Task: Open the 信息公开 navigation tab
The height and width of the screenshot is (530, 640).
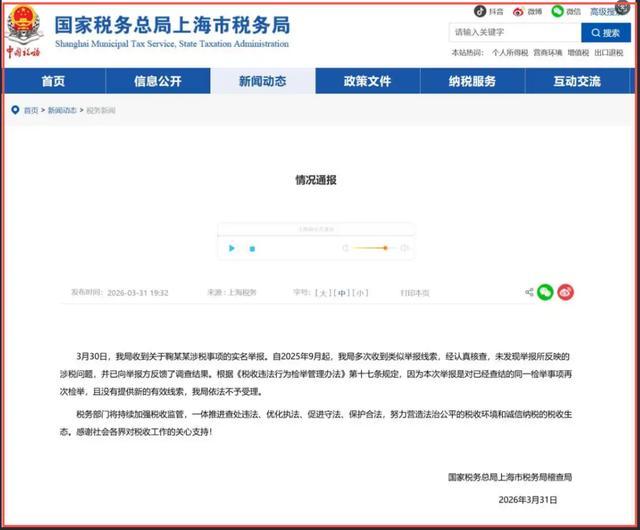Action: click(158, 81)
